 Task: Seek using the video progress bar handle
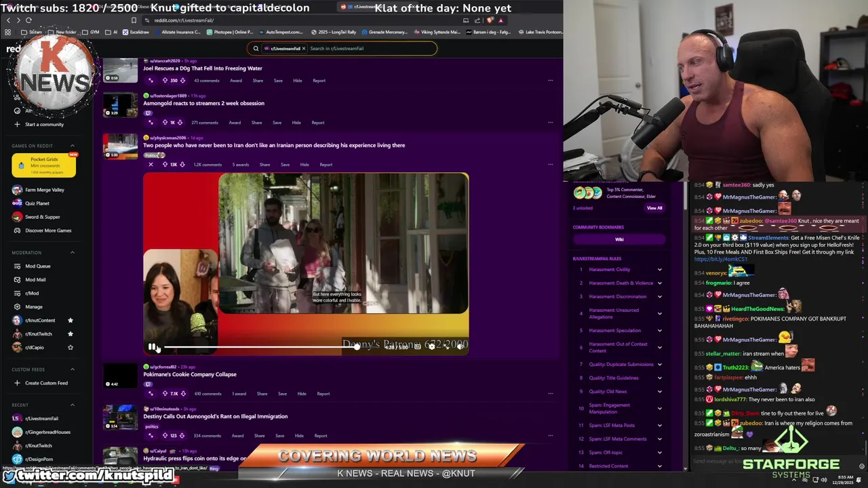357,347
